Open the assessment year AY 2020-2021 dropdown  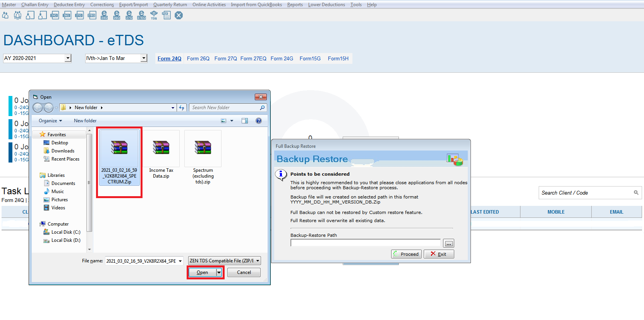click(68, 58)
